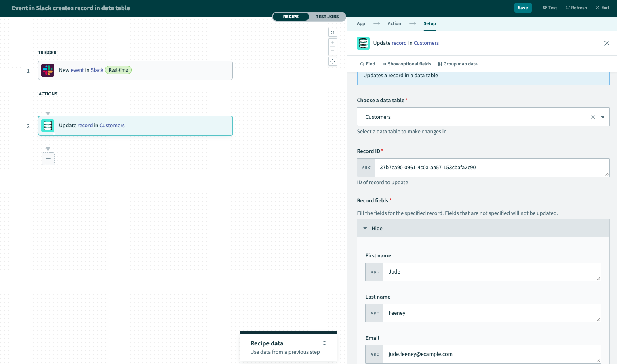Image resolution: width=617 pixels, height=364 pixels.
Task: Zoom out on the recipe canvas
Action: click(333, 51)
